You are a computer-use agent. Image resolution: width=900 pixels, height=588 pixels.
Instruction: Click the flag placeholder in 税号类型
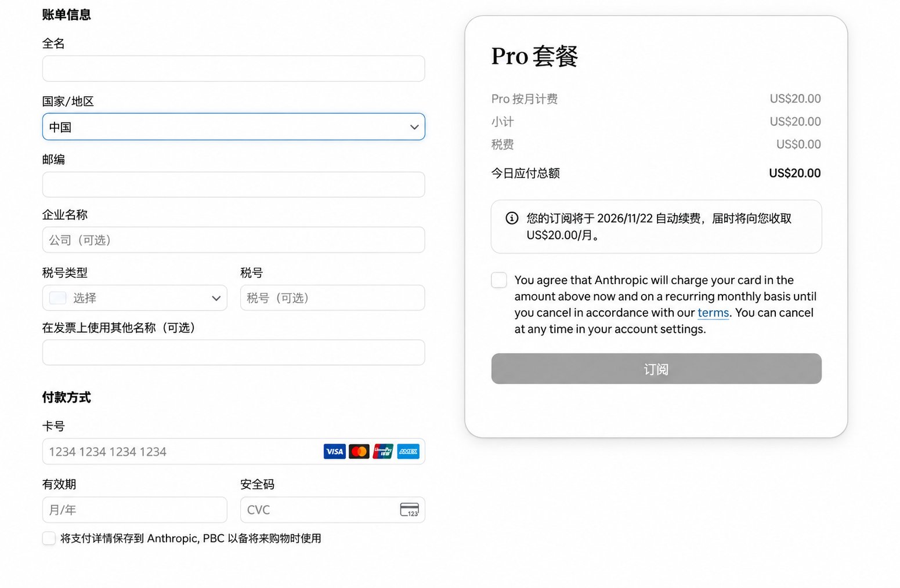tap(57, 298)
